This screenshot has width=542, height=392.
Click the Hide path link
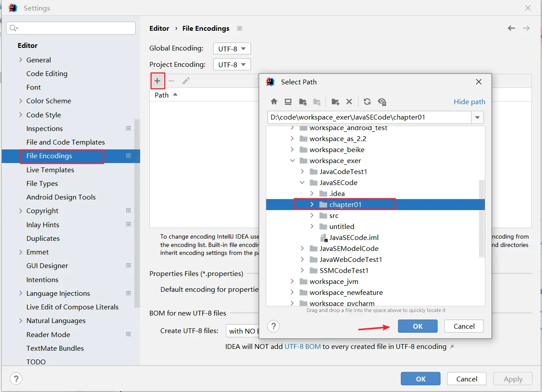click(x=469, y=102)
